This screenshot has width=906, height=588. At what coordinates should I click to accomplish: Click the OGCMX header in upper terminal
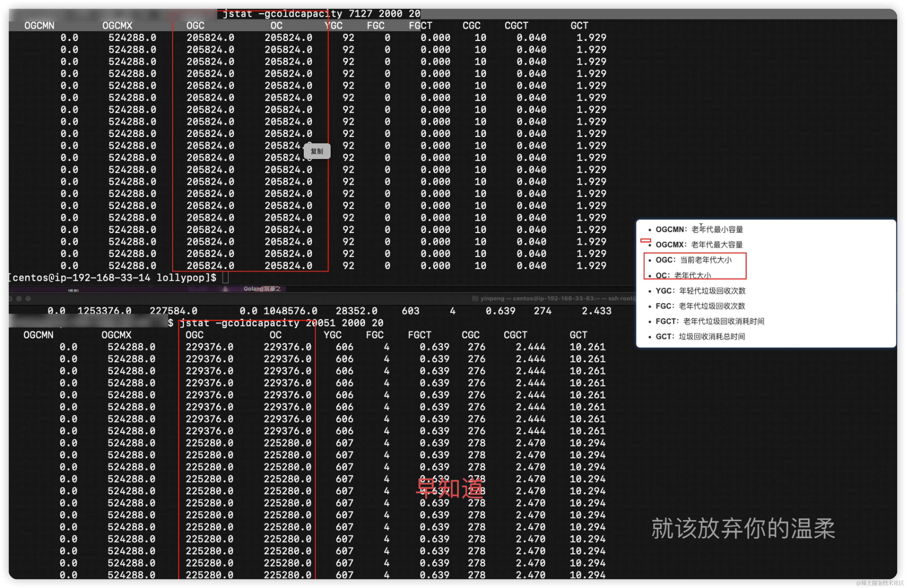117,26
